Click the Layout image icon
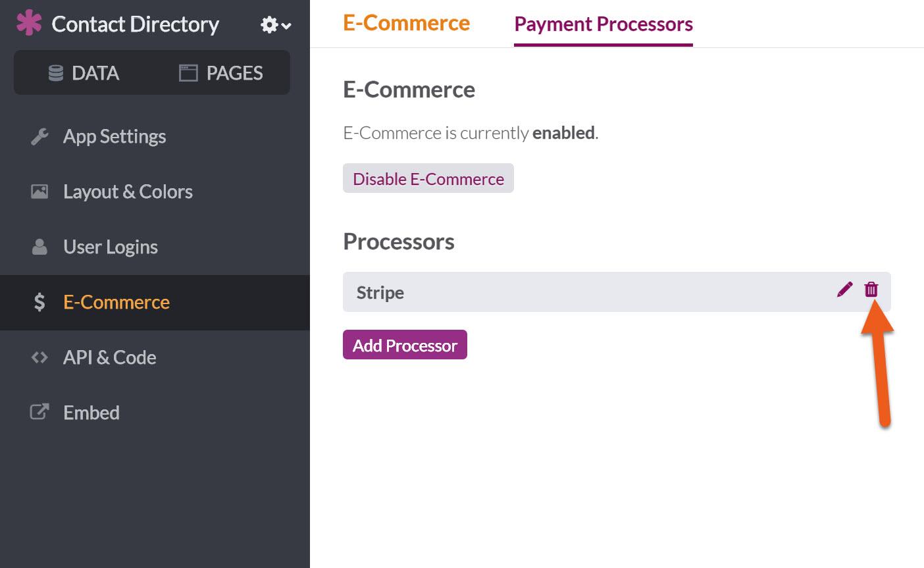This screenshot has width=924, height=568. coord(39,192)
